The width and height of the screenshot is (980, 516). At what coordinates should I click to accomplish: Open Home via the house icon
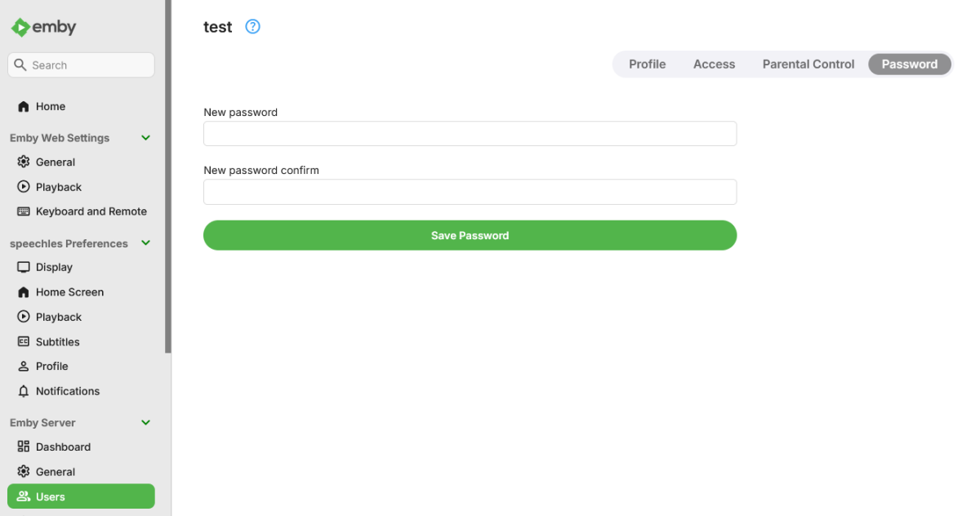point(24,107)
